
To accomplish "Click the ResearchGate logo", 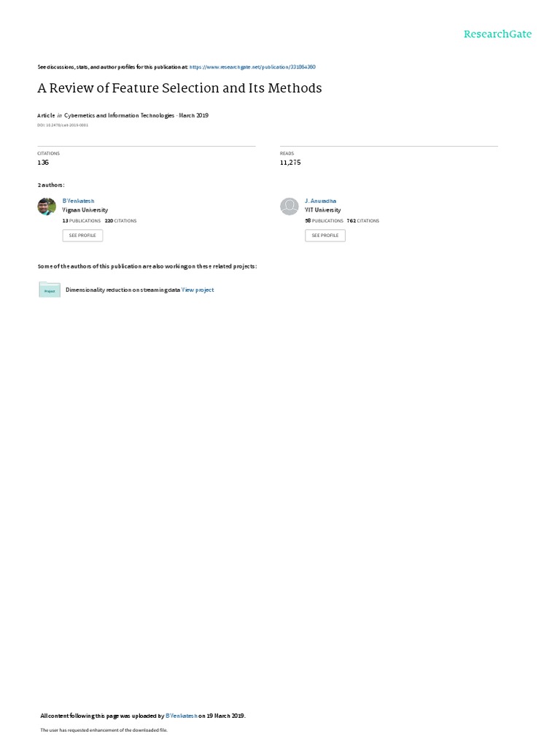I will coord(497,34).
